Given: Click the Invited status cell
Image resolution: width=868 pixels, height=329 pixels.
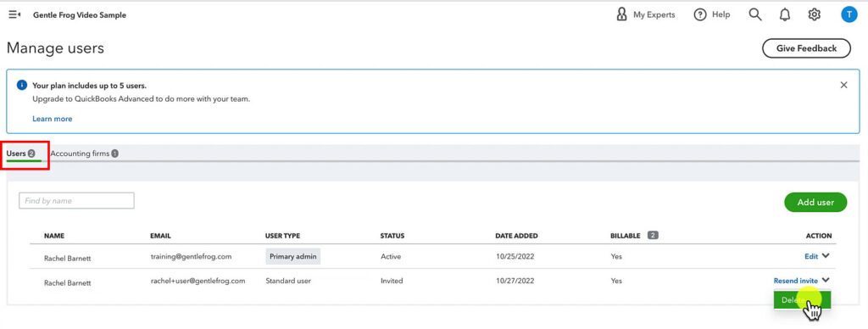Looking at the screenshot, I should [x=392, y=281].
